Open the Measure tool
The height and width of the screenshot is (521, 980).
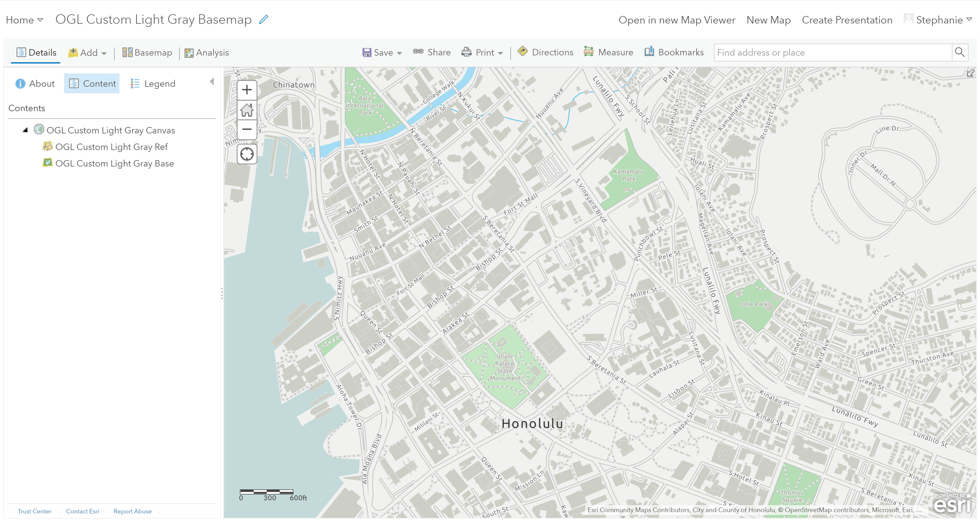pyautogui.click(x=608, y=52)
